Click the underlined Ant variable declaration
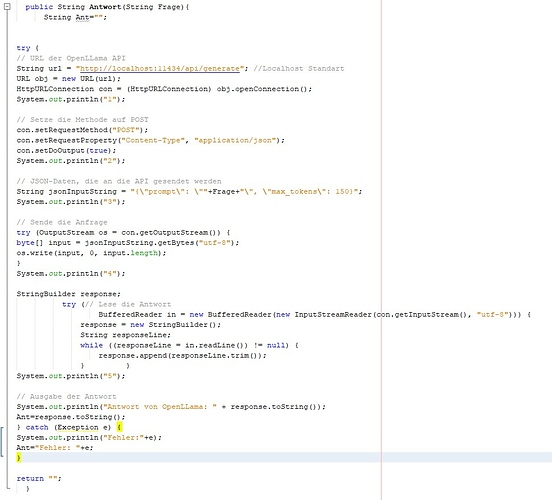This screenshot has height=500, width=552. [x=82, y=17]
